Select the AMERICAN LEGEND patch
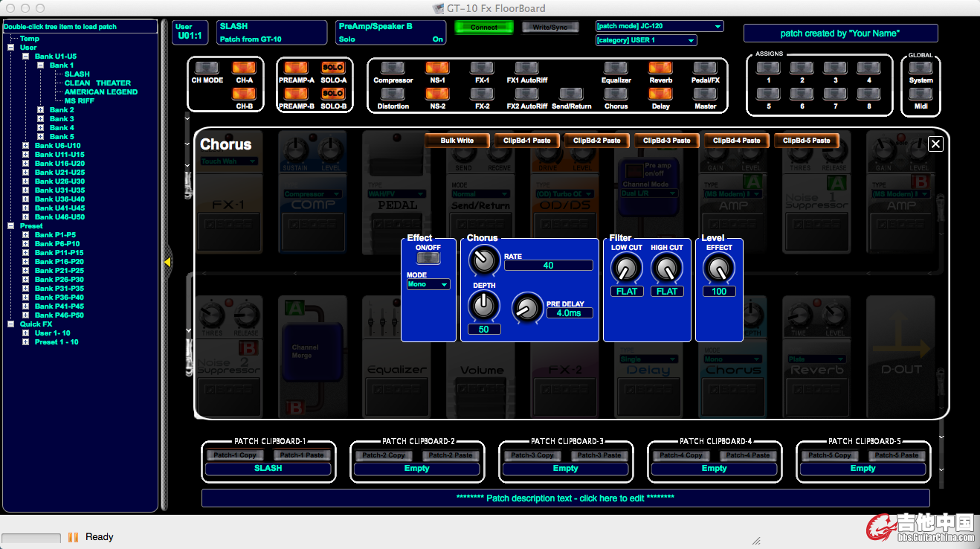 (x=101, y=92)
